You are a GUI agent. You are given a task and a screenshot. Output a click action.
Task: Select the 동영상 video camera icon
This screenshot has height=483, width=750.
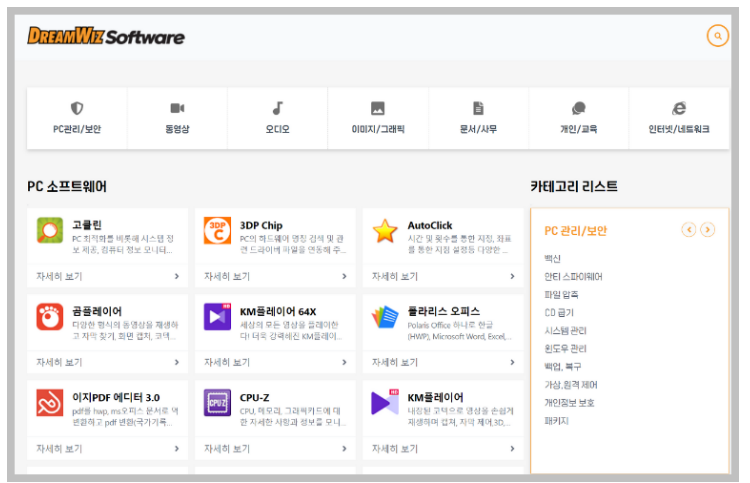click(177, 109)
